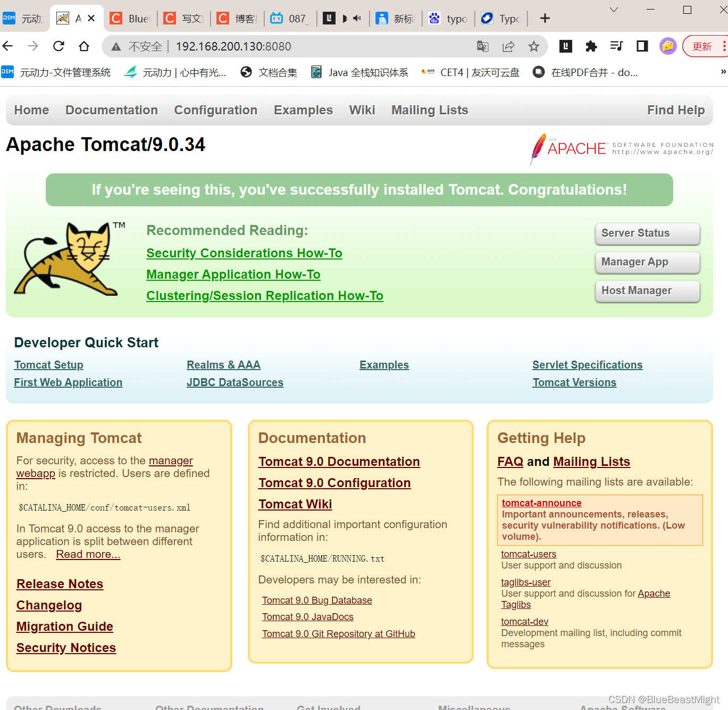Click the Read more... link
The width and height of the screenshot is (728, 710).
[x=88, y=554]
